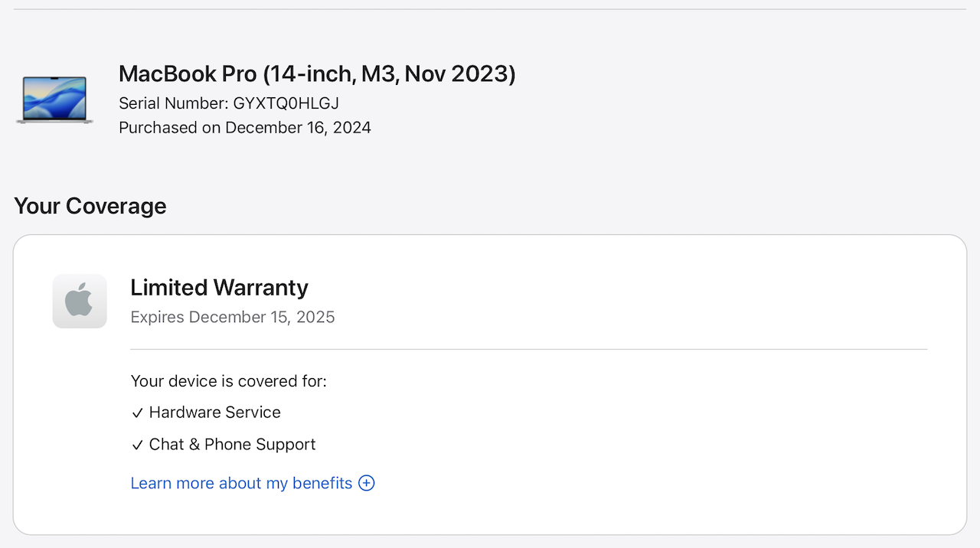This screenshot has height=548, width=980.
Task: Click the Hardware Service coverage item
Action: (x=215, y=413)
